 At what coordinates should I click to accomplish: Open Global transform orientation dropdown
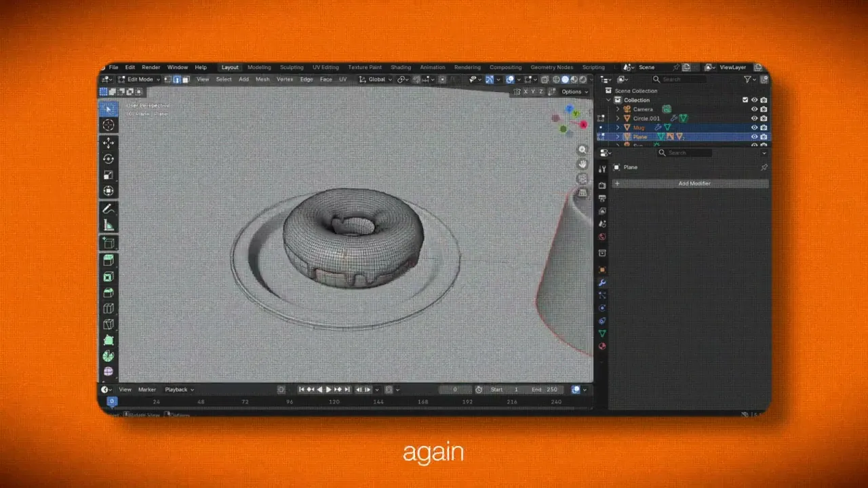(x=376, y=79)
